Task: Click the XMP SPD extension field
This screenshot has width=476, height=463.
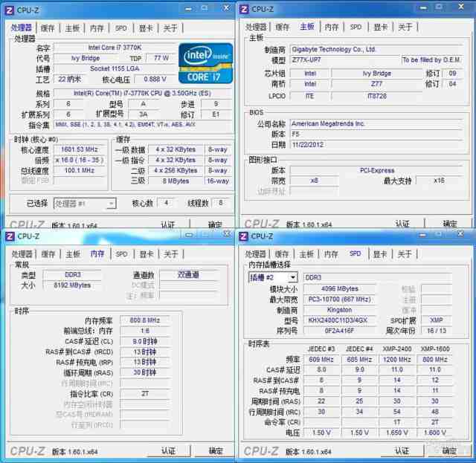Action: pos(437,320)
